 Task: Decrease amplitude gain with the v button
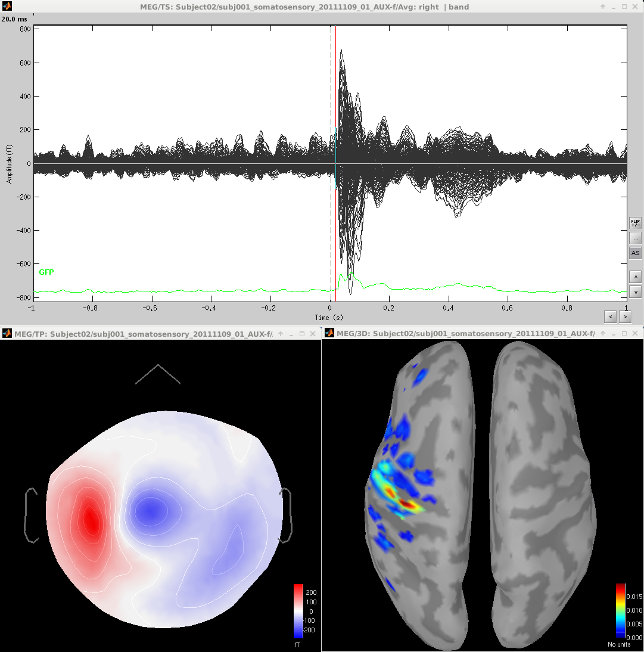[636, 292]
